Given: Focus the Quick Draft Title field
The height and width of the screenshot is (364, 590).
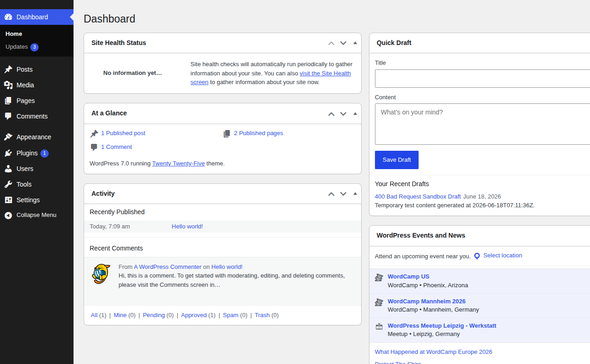Looking at the screenshot, I should [x=482, y=79].
